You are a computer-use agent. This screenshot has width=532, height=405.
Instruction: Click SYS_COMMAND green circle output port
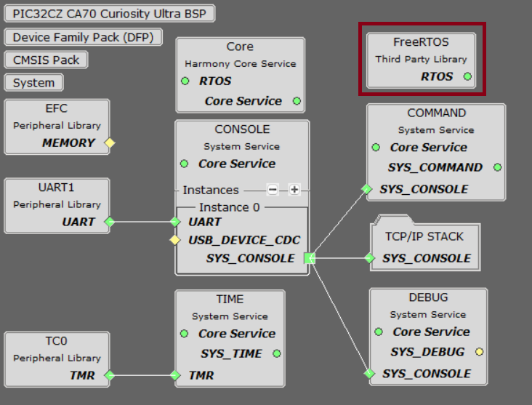[x=497, y=167]
